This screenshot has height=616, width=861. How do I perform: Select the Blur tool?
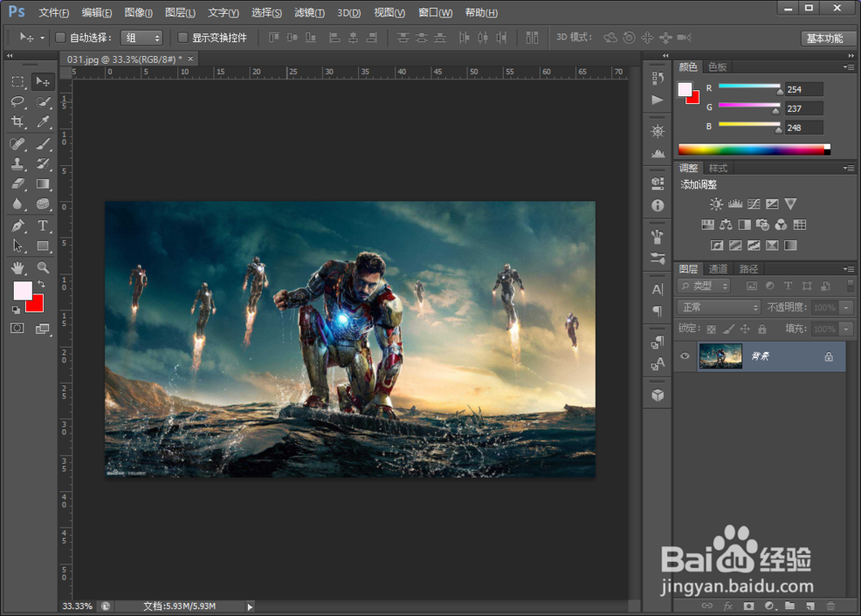coord(17,204)
